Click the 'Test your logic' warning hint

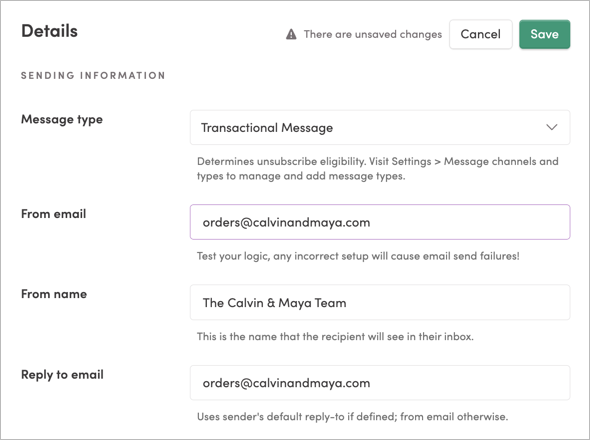(x=358, y=256)
